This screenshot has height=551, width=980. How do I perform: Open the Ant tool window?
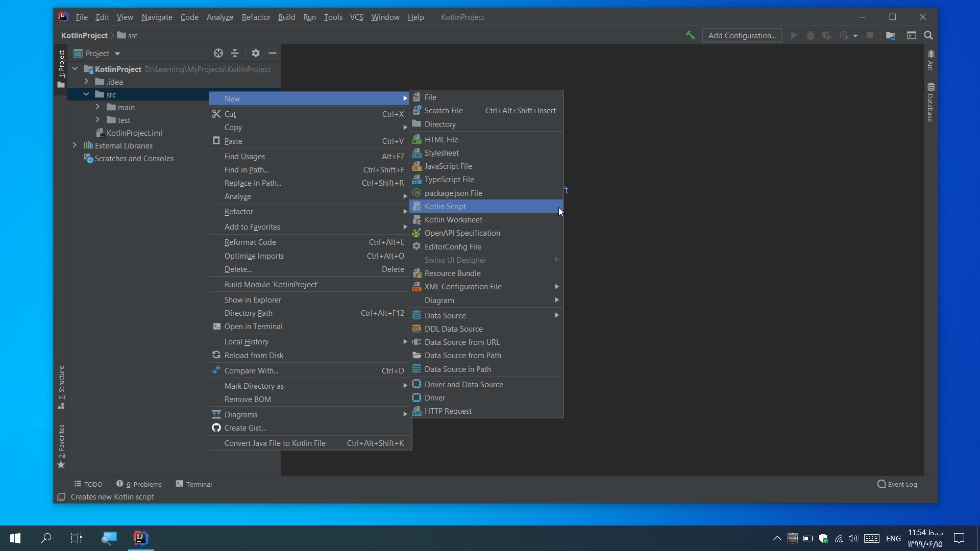pos(930,61)
